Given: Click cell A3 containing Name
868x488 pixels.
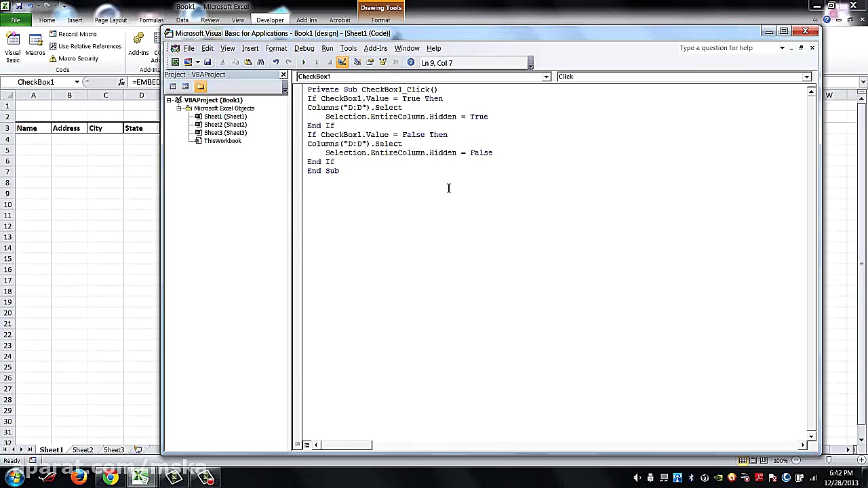Looking at the screenshot, I should (33, 128).
